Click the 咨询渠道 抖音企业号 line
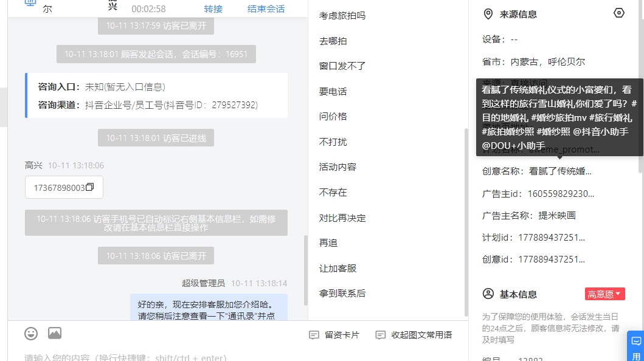This screenshot has width=644, height=361. (x=148, y=105)
